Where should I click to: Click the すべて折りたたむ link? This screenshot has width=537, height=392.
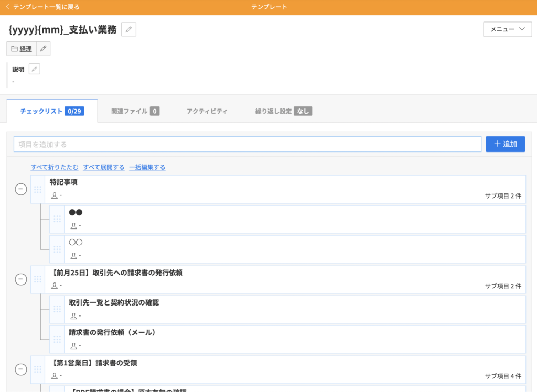55,167
